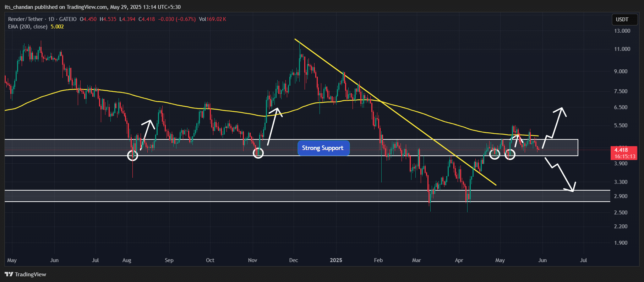Select the Render/Tether symbol legend title
644x282 pixels.
pyautogui.click(x=26, y=19)
